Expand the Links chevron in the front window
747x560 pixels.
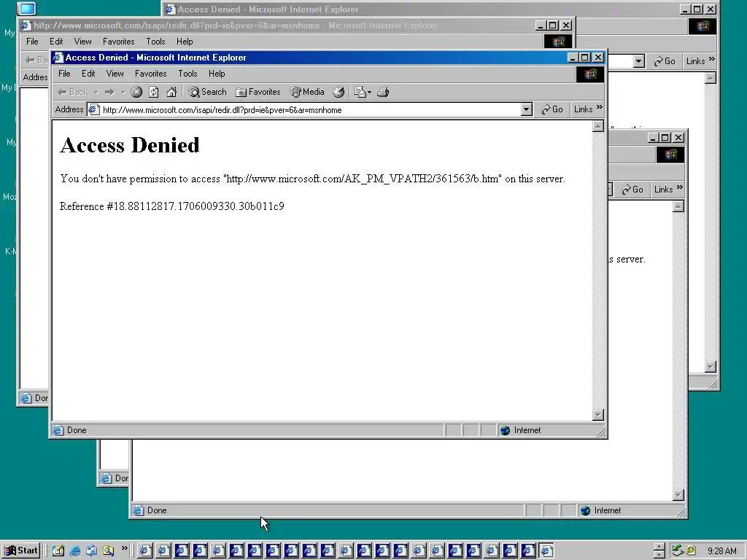pyautogui.click(x=600, y=108)
